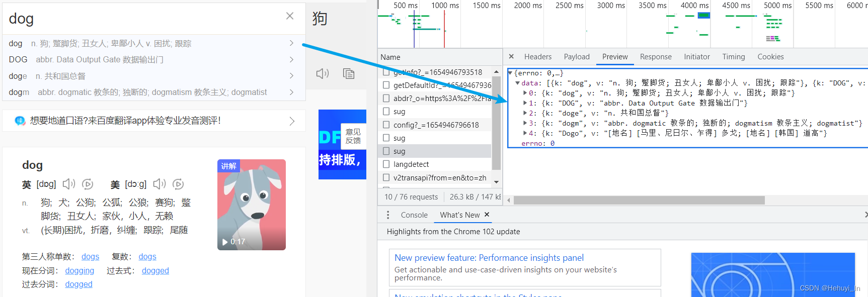868x297 pixels.
Task: Click the 1000 ms timeline marker
Action: (445, 5)
